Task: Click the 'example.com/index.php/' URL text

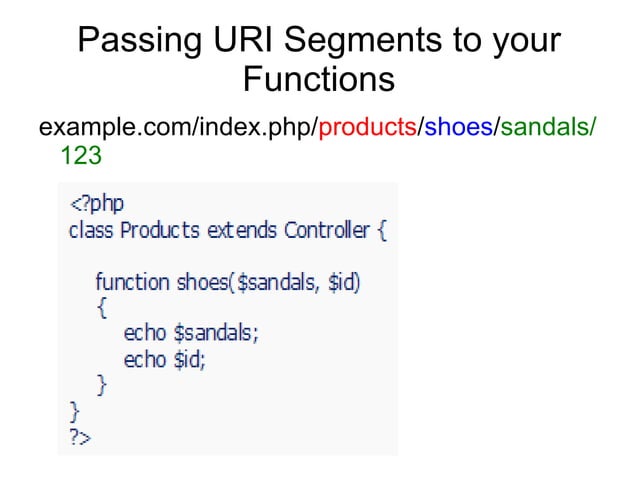Action: point(178,127)
